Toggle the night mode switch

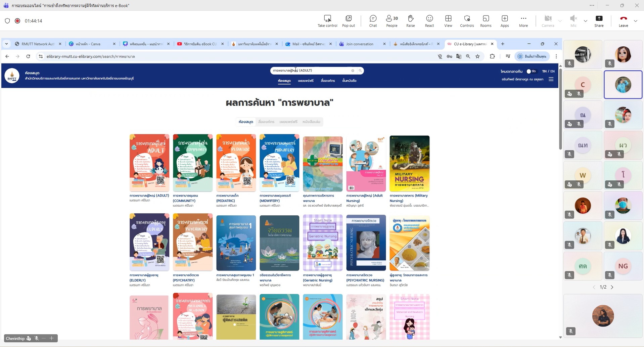(530, 71)
